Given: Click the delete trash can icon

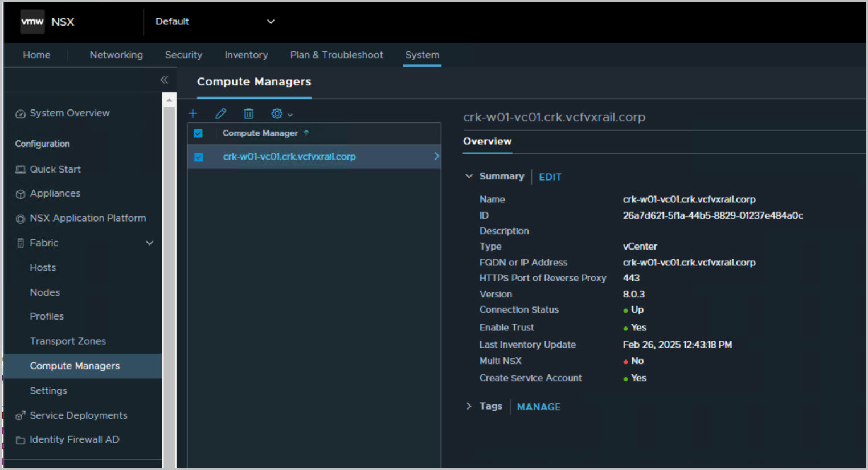Looking at the screenshot, I should pyautogui.click(x=248, y=114).
